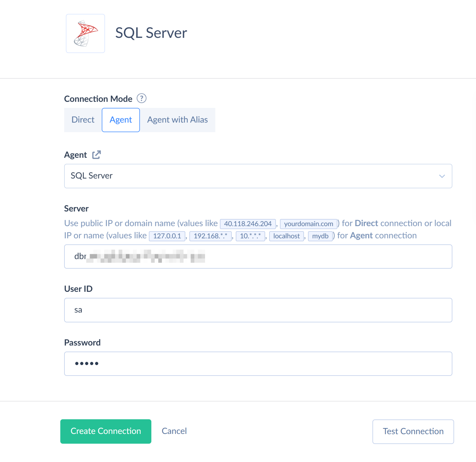Screen dimensions: 476x462
Task: Open the Connection Mode help tooltip
Action: (142, 98)
